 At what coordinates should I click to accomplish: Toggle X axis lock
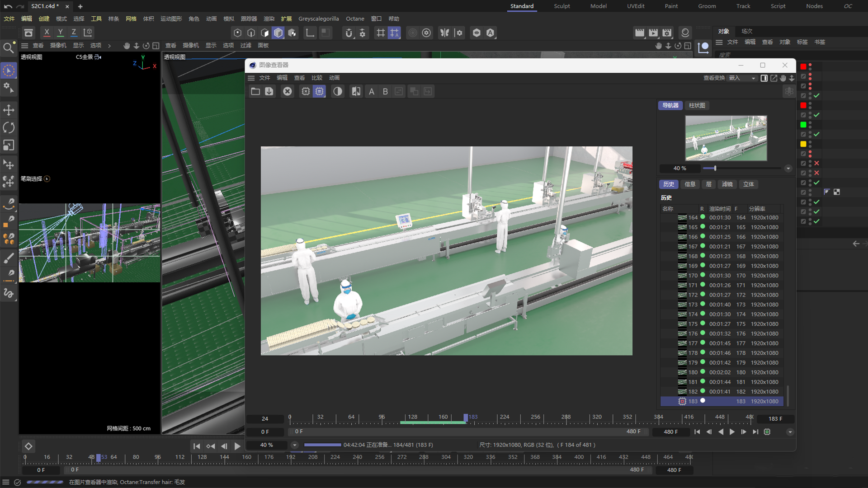coord(47,33)
